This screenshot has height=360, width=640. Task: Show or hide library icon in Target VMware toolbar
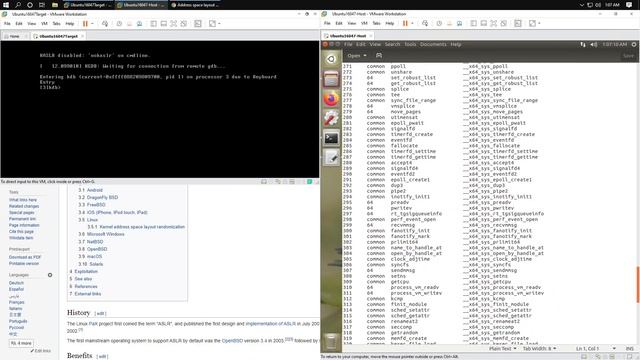pyautogui.click(x=153, y=24)
